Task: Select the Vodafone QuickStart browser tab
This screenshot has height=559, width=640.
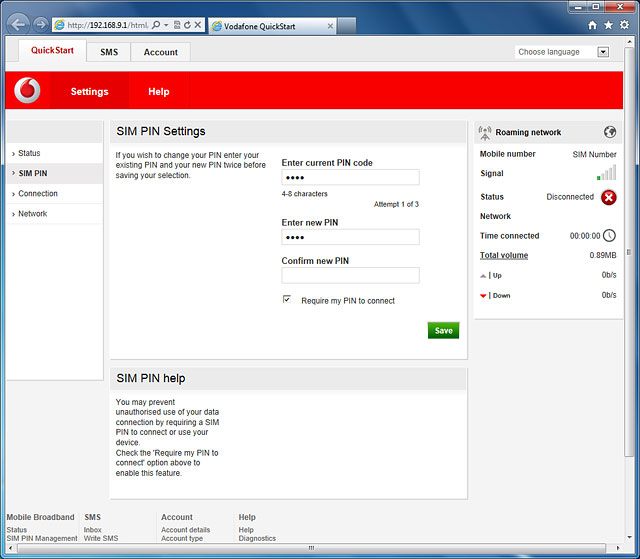Action: [272, 26]
